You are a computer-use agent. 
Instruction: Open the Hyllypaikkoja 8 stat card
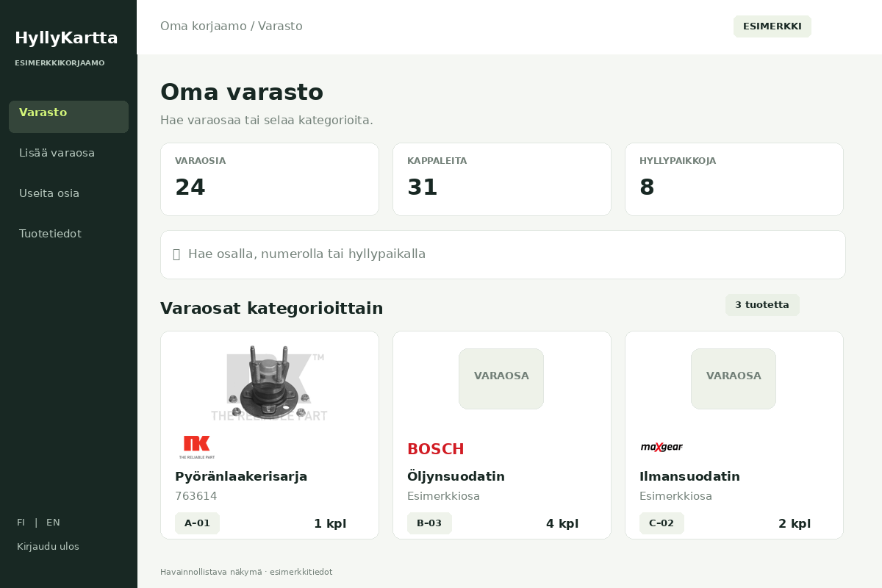tap(734, 179)
